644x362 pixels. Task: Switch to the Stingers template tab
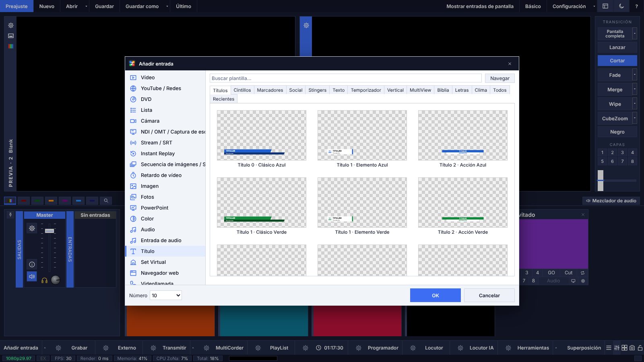317,90
